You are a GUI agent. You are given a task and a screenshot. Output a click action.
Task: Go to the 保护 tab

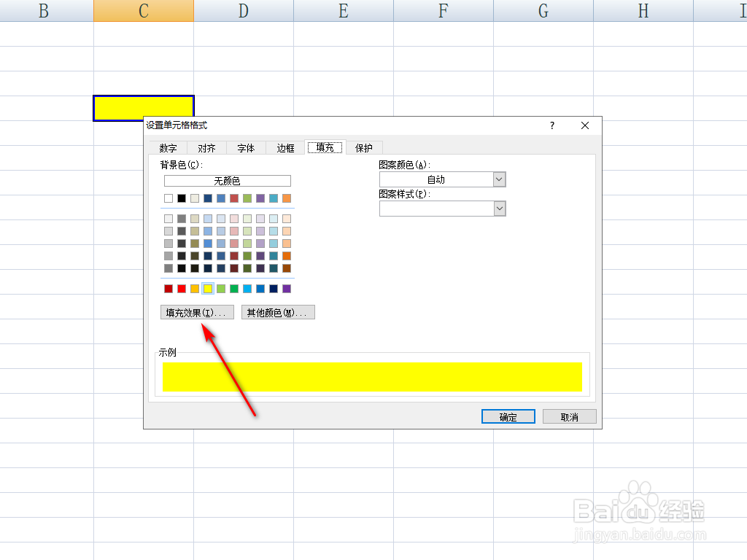click(x=364, y=148)
